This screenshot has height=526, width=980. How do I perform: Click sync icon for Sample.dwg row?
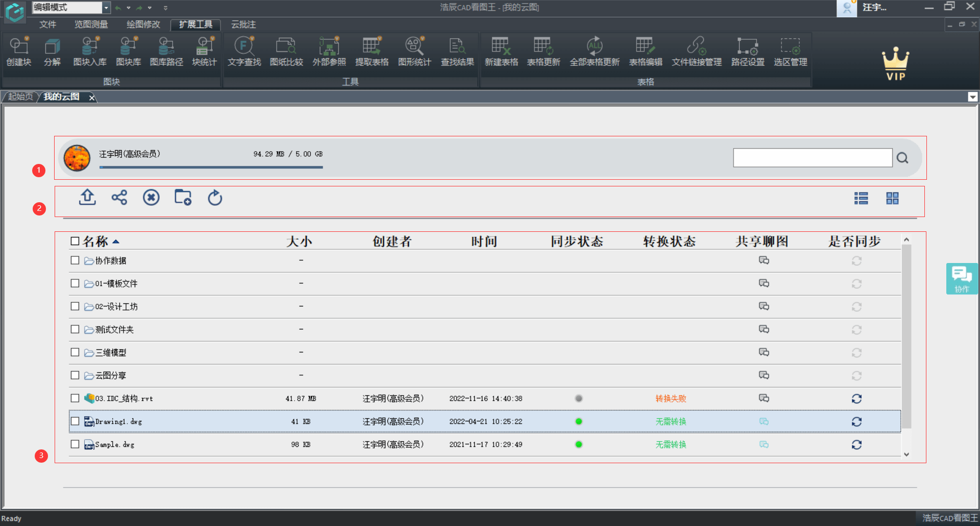pyautogui.click(x=856, y=444)
